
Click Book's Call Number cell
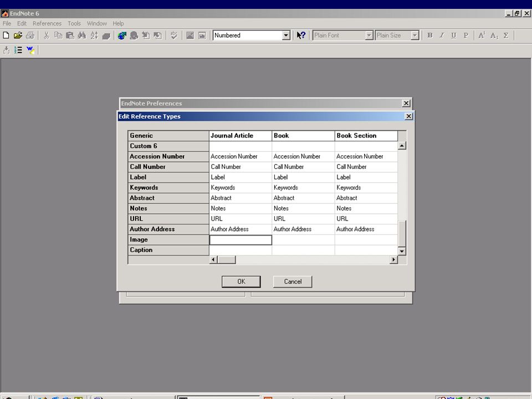coord(303,167)
